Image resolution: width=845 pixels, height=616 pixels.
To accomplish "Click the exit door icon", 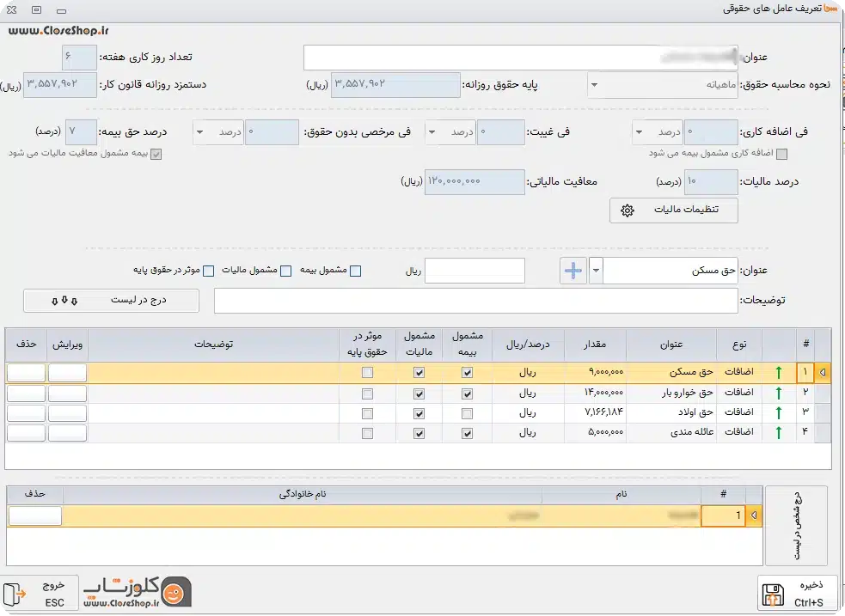I will pyautogui.click(x=15, y=595).
